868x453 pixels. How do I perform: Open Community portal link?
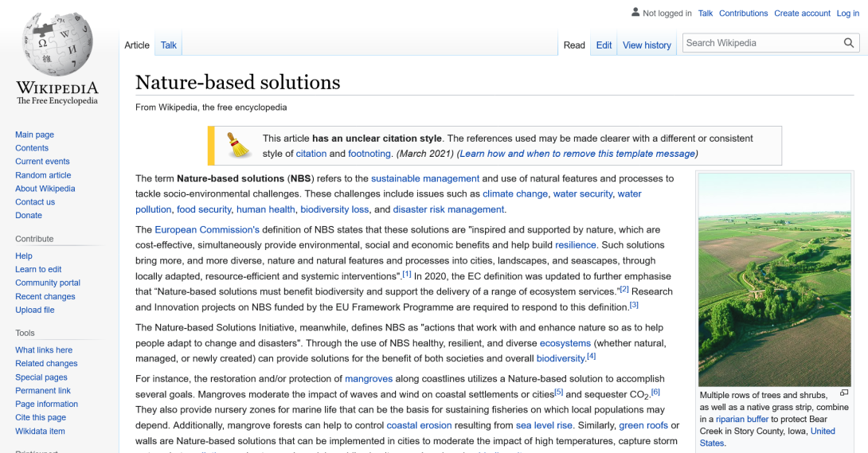pos(48,283)
